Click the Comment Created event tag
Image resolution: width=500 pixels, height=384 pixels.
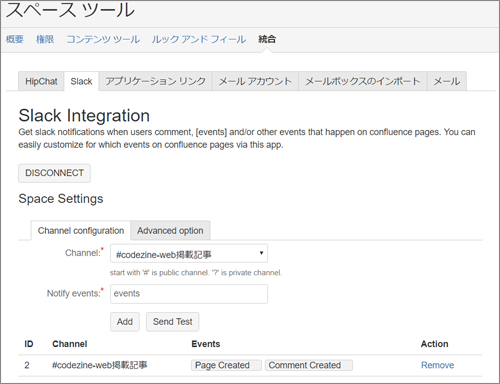point(309,365)
